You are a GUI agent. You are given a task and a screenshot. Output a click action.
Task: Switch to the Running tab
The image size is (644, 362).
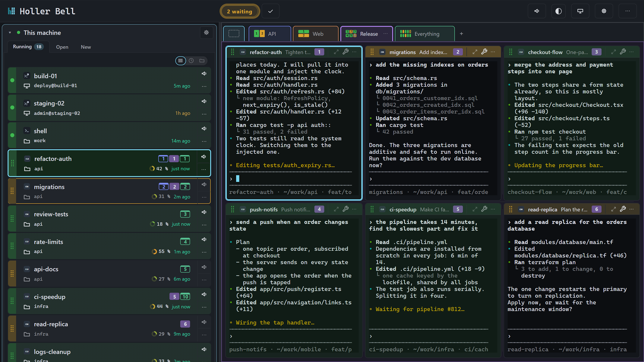pyautogui.click(x=28, y=47)
